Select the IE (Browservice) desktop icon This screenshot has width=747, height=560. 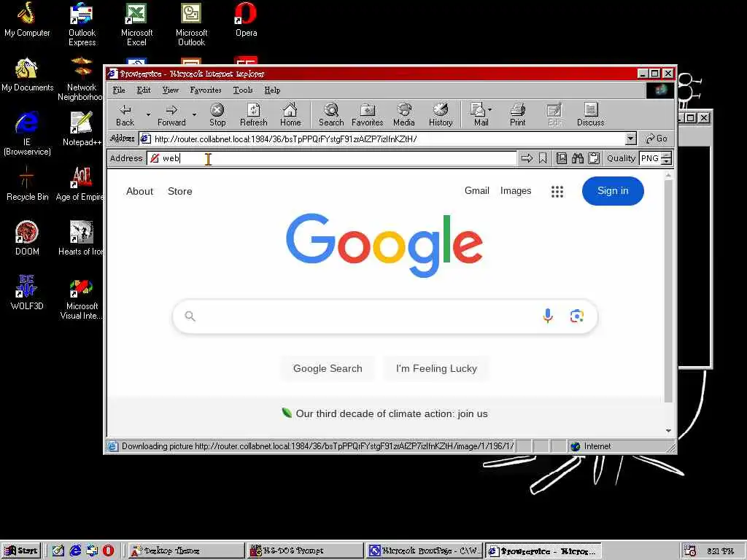(27, 133)
